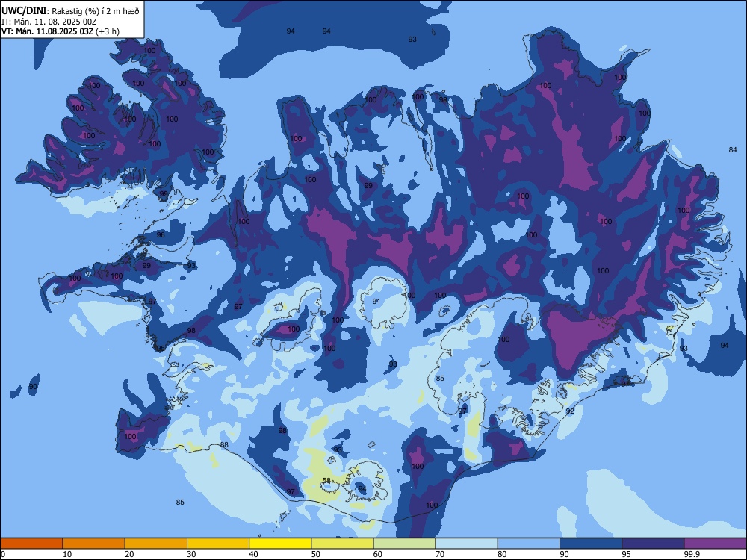
Task: Click the pale blue 70–80 legend swatch
Action: pyautogui.click(x=467, y=544)
